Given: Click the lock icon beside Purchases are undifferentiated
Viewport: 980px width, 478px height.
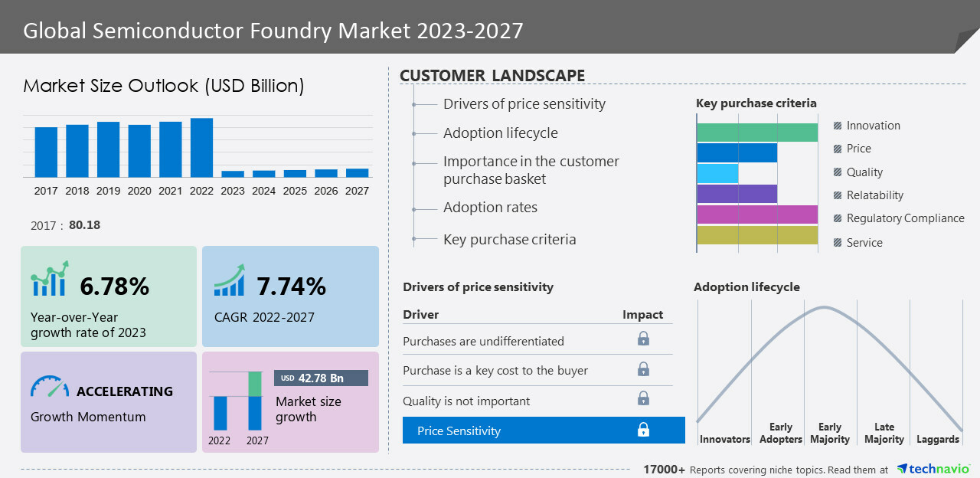Looking at the screenshot, I should pos(643,339).
